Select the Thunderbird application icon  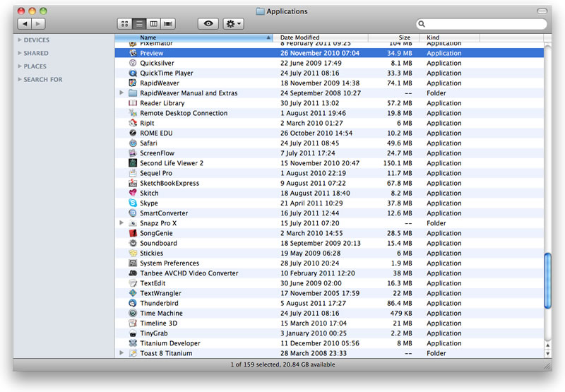(x=133, y=304)
